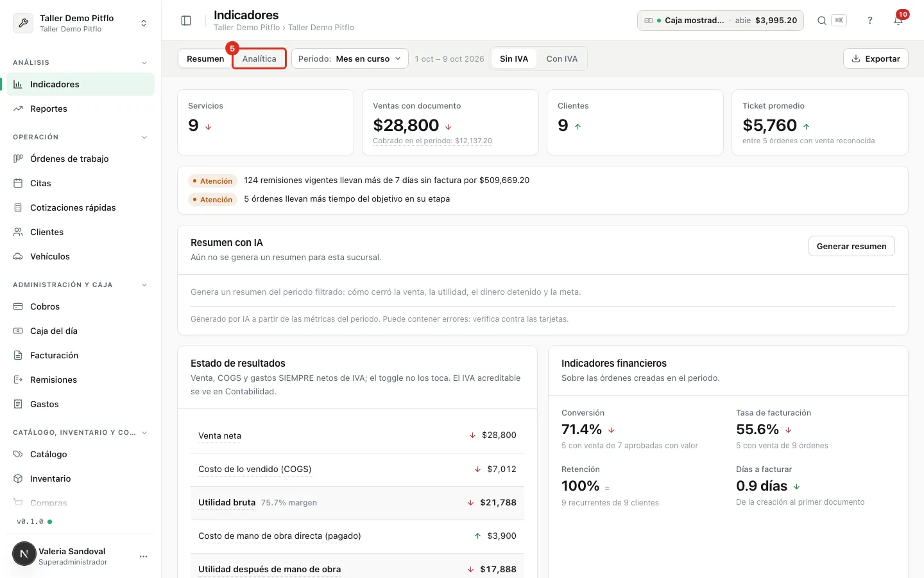
Task: Click the Órdenes de trabajo icon
Action: (x=18, y=159)
